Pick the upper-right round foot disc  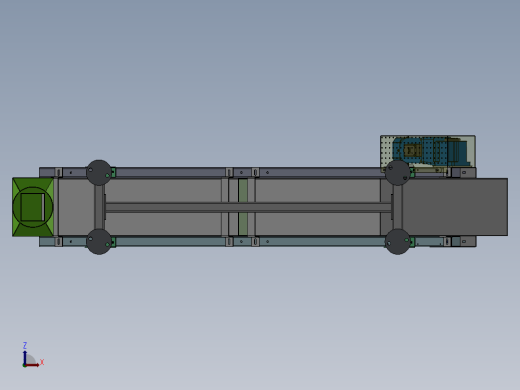coord(397,173)
